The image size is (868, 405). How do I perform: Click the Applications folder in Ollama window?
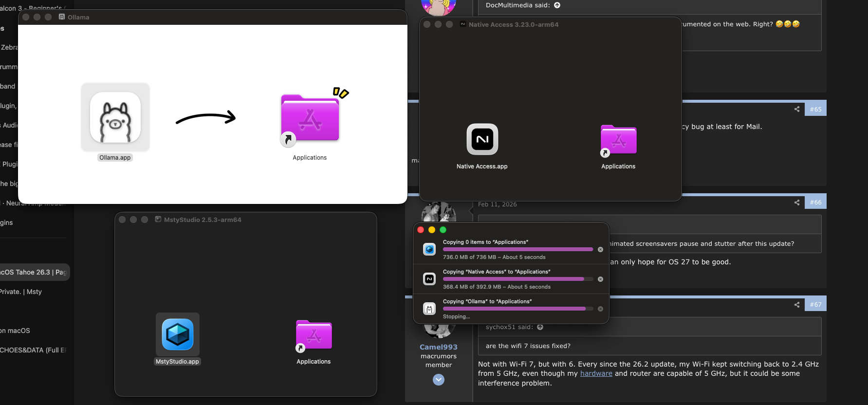(x=310, y=118)
